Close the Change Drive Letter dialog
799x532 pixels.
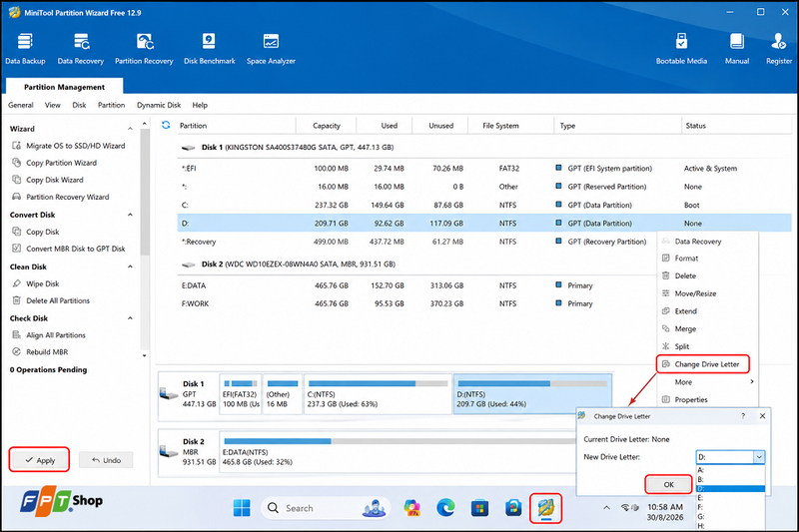pos(762,416)
